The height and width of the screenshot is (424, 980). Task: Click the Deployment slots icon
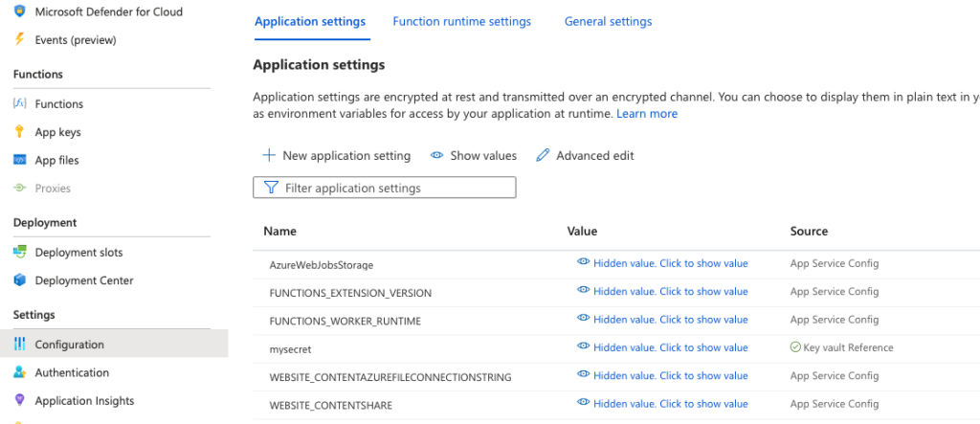tap(19, 252)
